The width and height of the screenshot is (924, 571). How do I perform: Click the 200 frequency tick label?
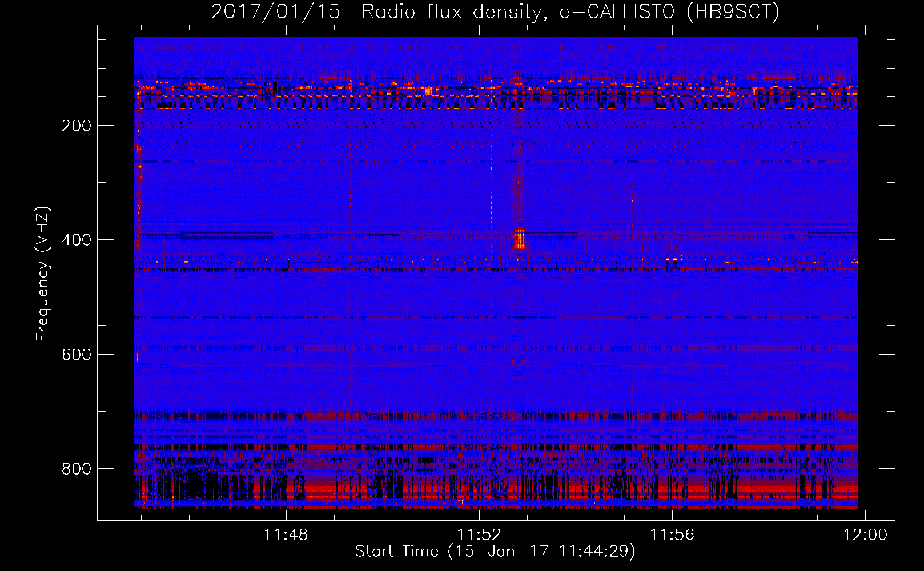tap(77, 126)
